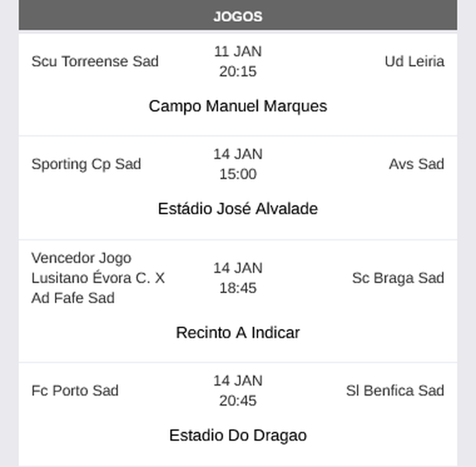Open Campo Manuel Marques venue
The width and height of the screenshot is (476, 467).
(x=238, y=106)
